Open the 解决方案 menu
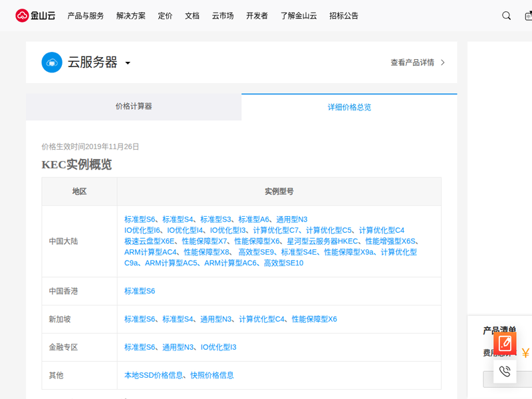This screenshot has width=532, height=399. pos(130,15)
